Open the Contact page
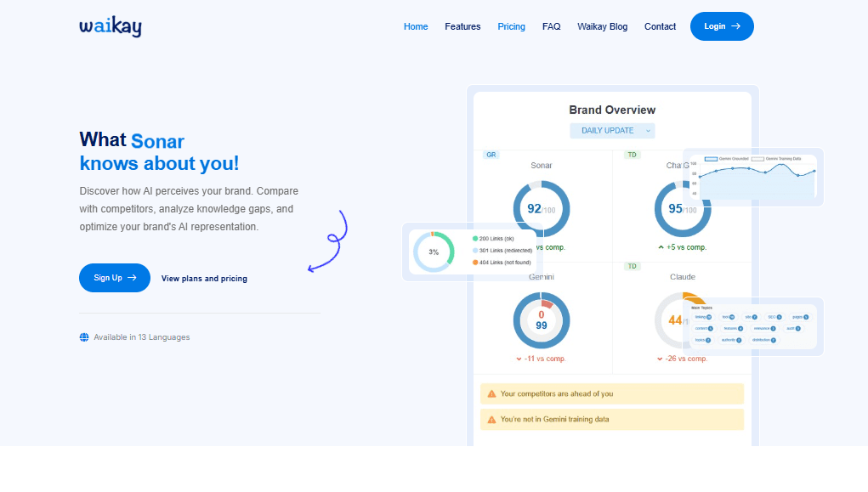 (660, 26)
